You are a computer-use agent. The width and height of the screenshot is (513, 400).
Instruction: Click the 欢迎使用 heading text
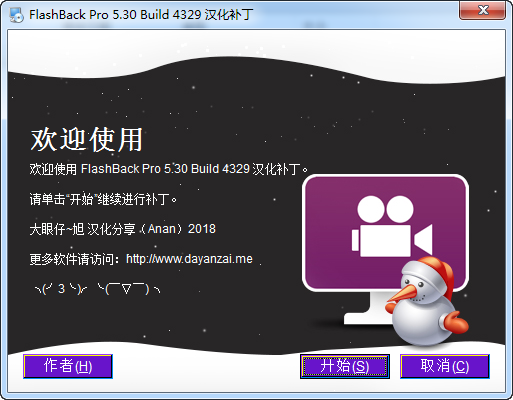tap(87, 139)
